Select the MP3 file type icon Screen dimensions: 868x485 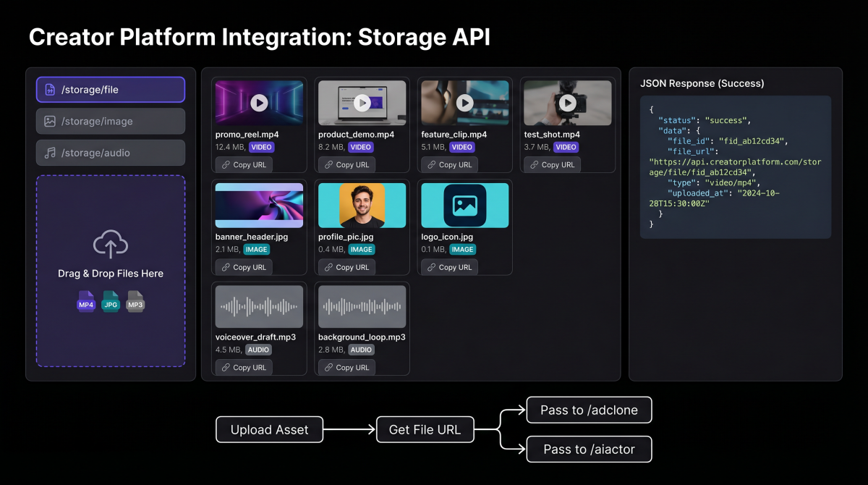(x=135, y=303)
